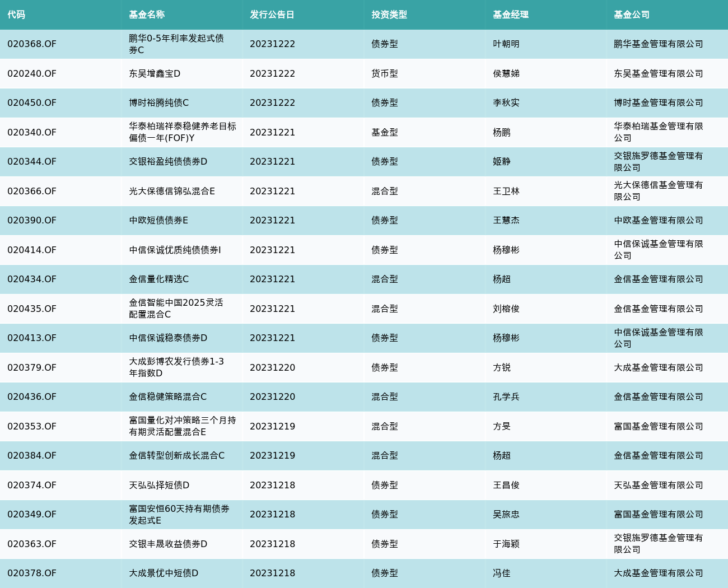Select fund code 020344.OF
This screenshot has width=728, height=588.
coord(32,162)
